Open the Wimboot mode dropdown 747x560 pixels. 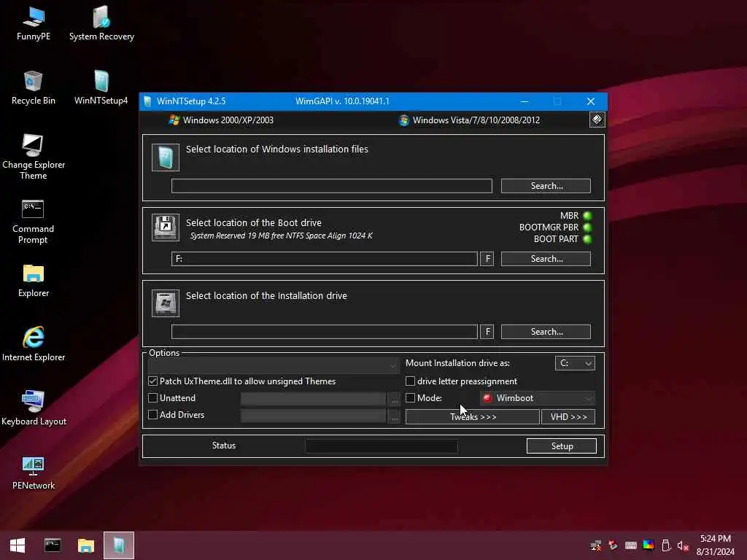[x=538, y=398]
